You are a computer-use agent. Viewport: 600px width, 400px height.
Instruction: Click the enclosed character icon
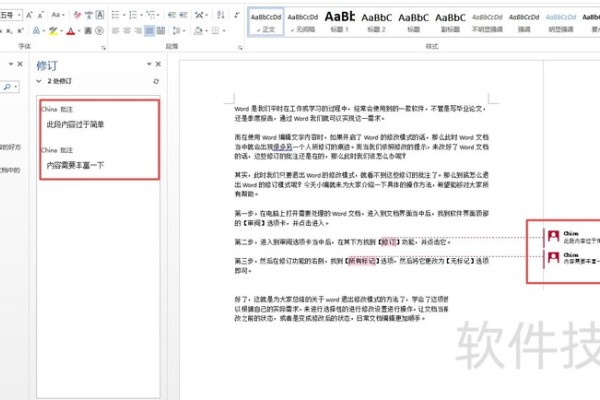pyautogui.click(x=99, y=31)
